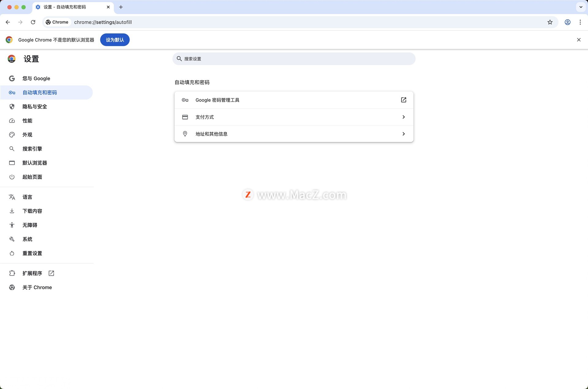Open the Chrome three-dot menu
This screenshot has height=389, width=588.
point(580,22)
